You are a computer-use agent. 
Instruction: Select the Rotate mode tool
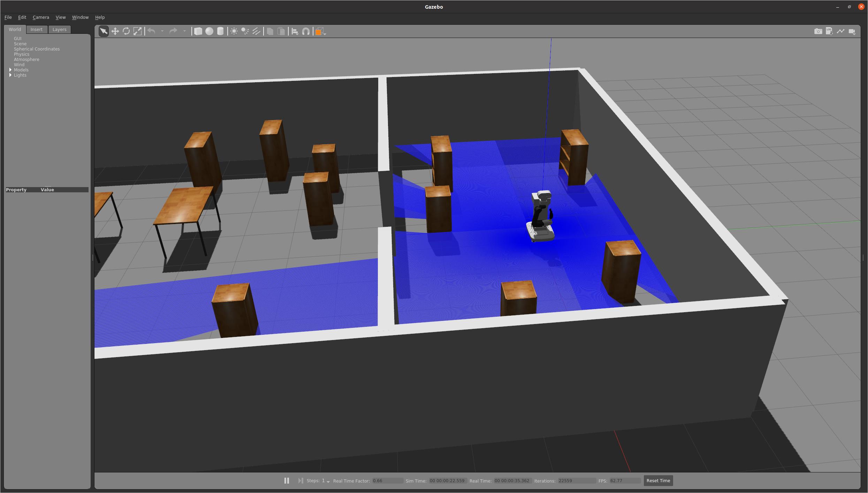126,31
